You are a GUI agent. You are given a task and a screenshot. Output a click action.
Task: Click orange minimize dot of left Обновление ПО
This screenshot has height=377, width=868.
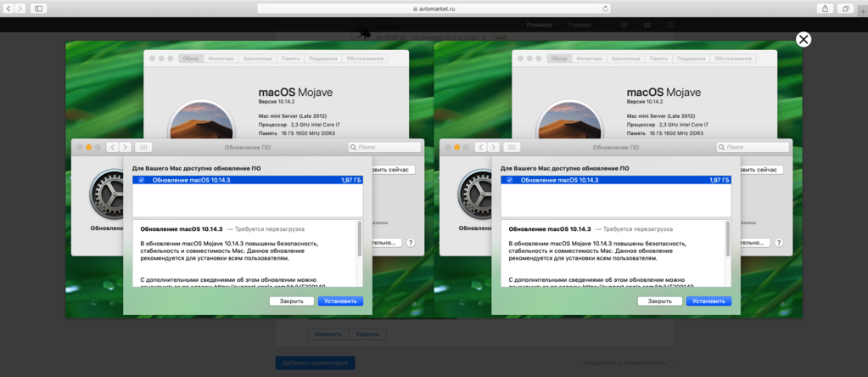pyautogui.click(x=88, y=147)
